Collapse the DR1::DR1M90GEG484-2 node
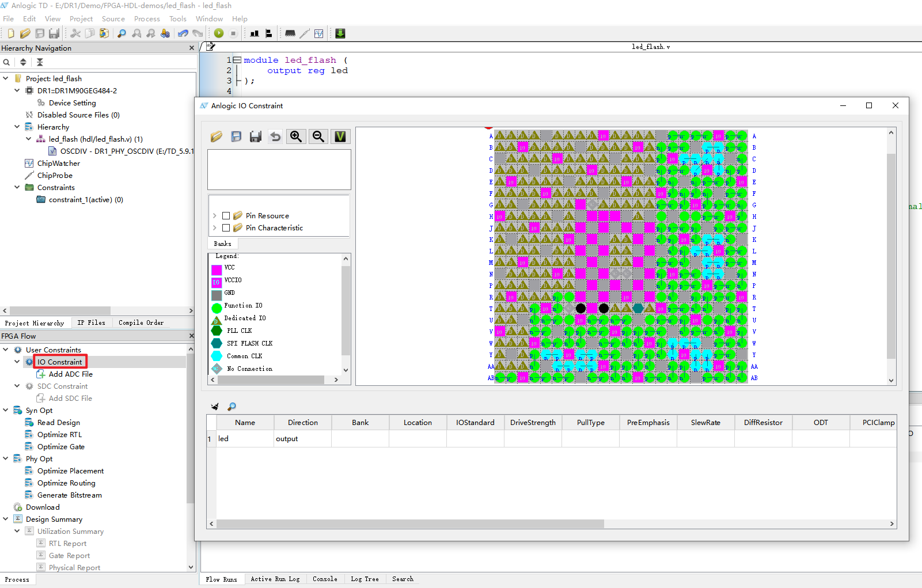922x588 pixels. coord(17,90)
